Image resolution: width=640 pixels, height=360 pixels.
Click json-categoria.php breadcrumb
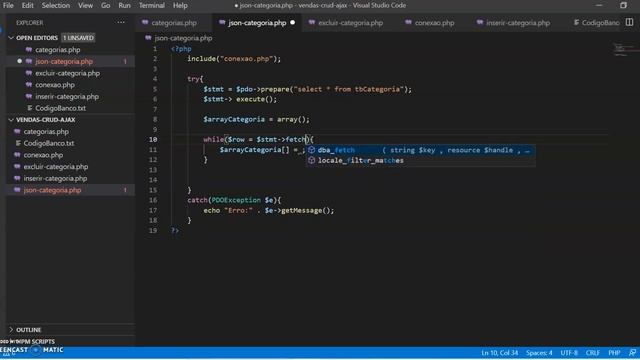183,38
